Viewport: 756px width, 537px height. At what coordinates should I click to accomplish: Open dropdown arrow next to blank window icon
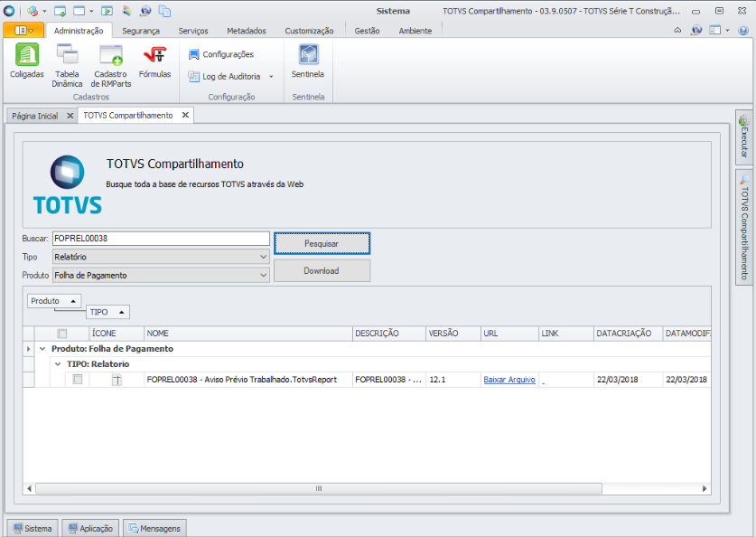[x=91, y=11]
